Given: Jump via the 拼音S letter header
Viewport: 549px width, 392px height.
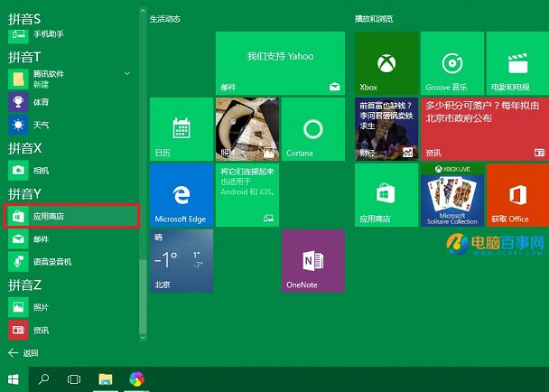Looking at the screenshot, I should coord(24,19).
